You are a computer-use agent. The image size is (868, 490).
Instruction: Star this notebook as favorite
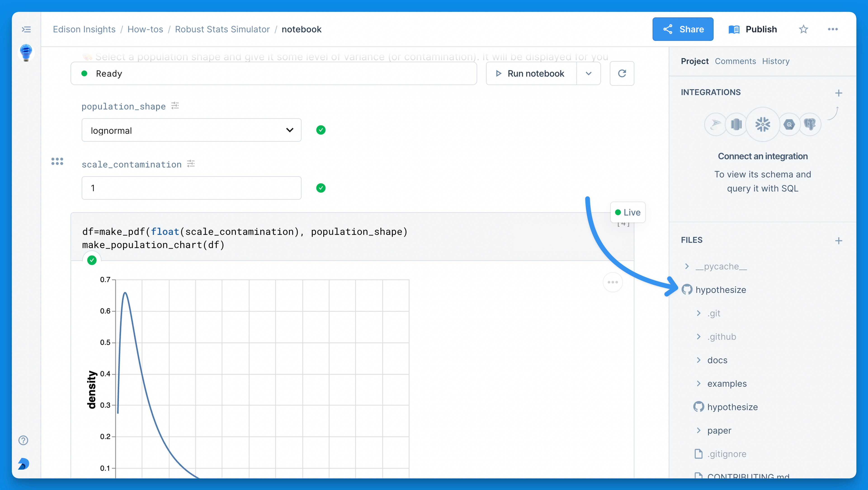tap(803, 29)
